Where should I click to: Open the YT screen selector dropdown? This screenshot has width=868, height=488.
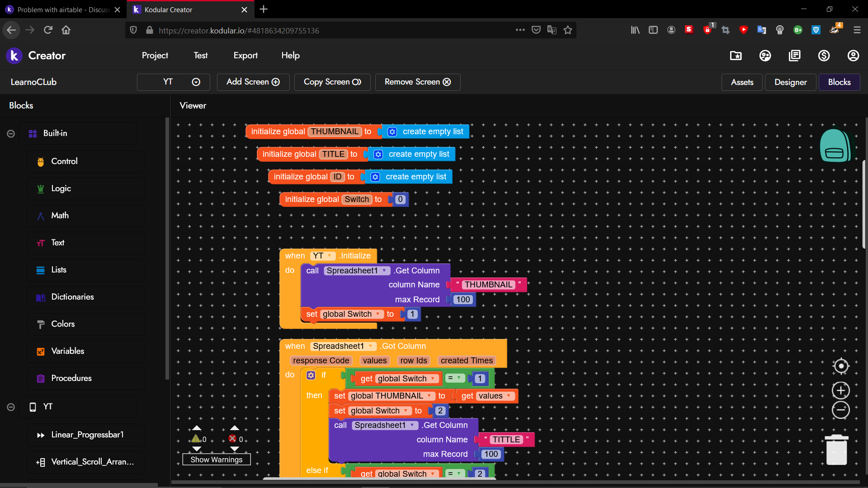(x=174, y=82)
